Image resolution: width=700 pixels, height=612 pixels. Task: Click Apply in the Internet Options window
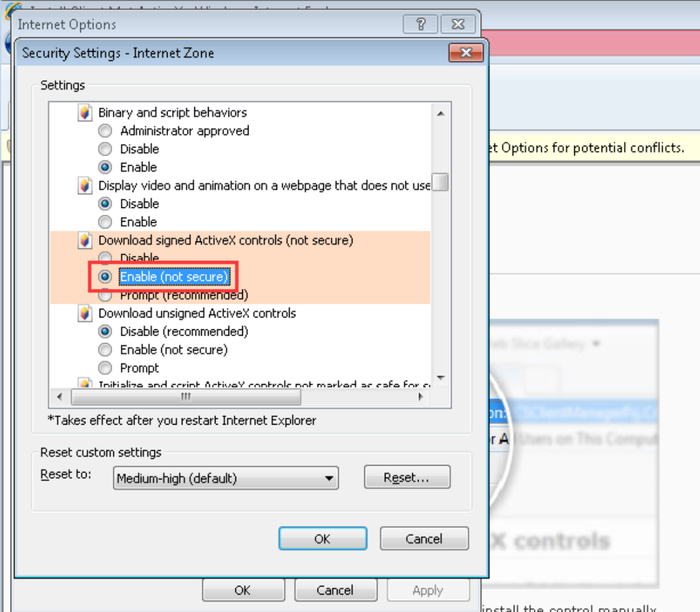(x=428, y=590)
